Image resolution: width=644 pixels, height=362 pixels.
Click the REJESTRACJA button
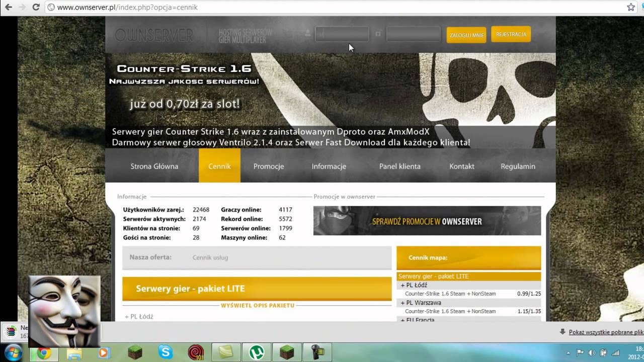pyautogui.click(x=511, y=34)
